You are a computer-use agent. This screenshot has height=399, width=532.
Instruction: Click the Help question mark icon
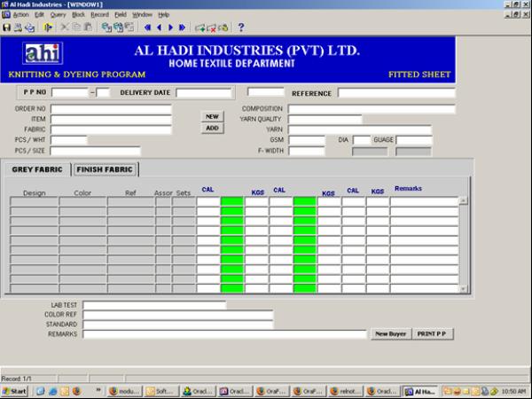[241, 27]
